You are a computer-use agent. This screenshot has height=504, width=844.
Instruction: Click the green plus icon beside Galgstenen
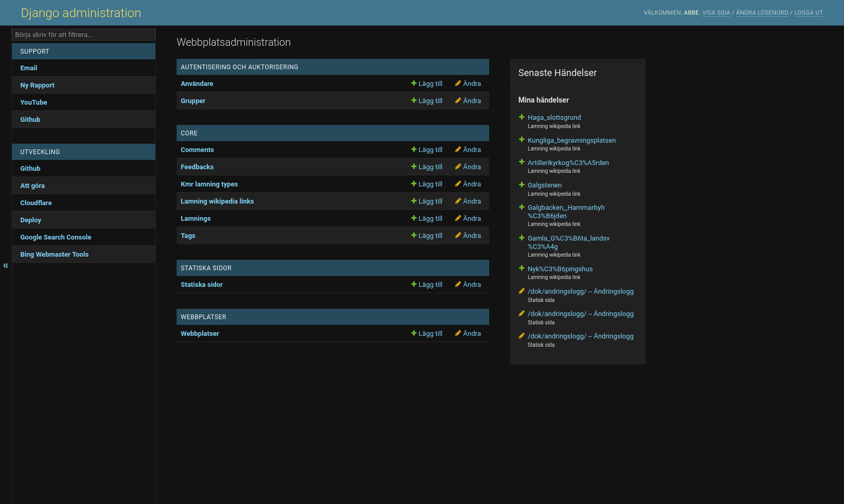click(x=522, y=185)
